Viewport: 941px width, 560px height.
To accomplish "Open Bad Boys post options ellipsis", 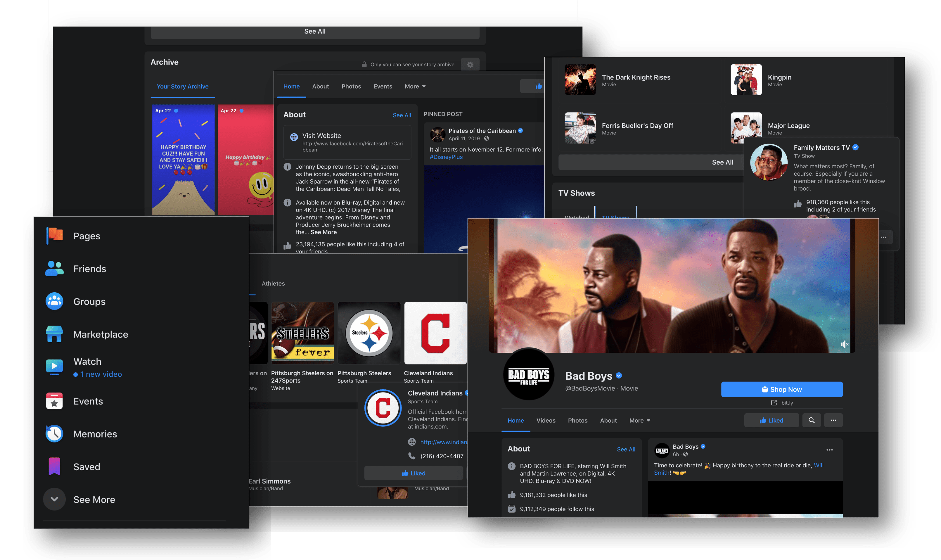I will coord(829,450).
